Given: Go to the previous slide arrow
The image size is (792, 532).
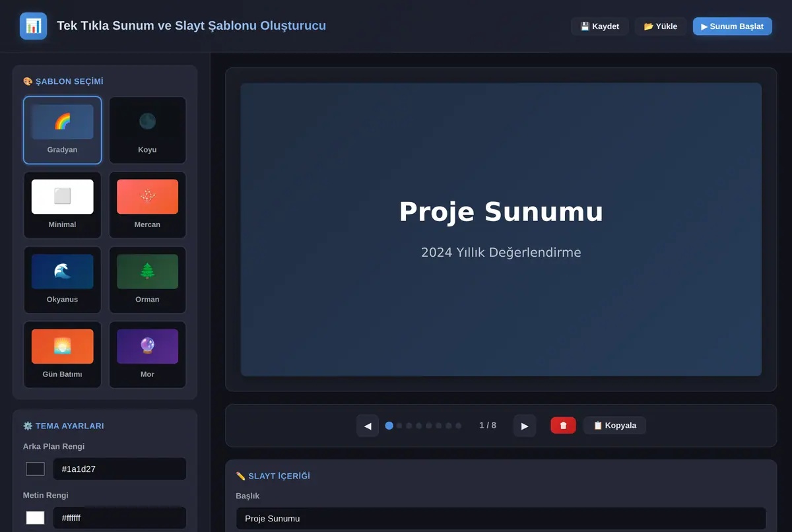Looking at the screenshot, I should click(x=368, y=426).
